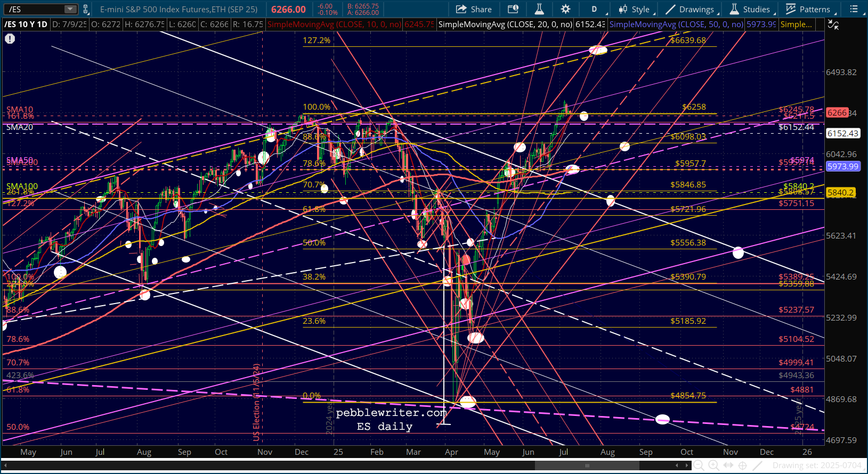The image size is (868, 474).
Task: Click the flask icon next to the gear
Action: 539,9
